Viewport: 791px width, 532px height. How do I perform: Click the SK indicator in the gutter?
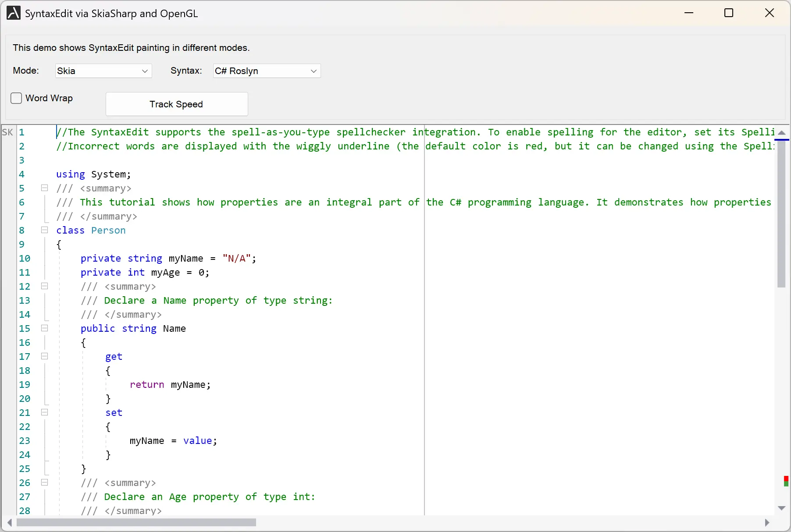coord(7,132)
